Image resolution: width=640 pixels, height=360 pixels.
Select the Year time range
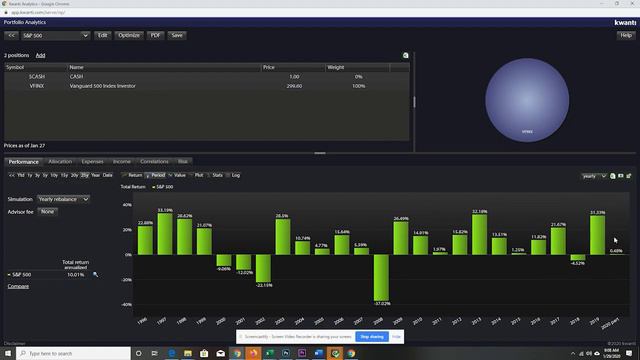96,175
